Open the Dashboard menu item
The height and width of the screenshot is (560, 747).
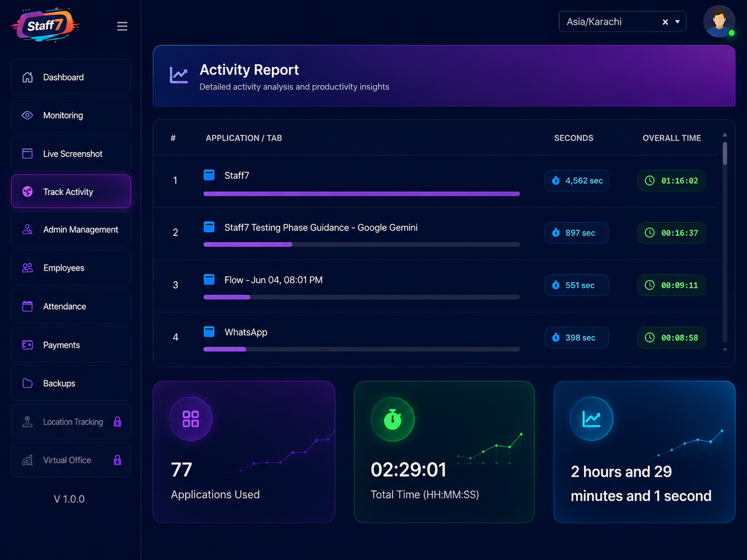tap(71, 77)
